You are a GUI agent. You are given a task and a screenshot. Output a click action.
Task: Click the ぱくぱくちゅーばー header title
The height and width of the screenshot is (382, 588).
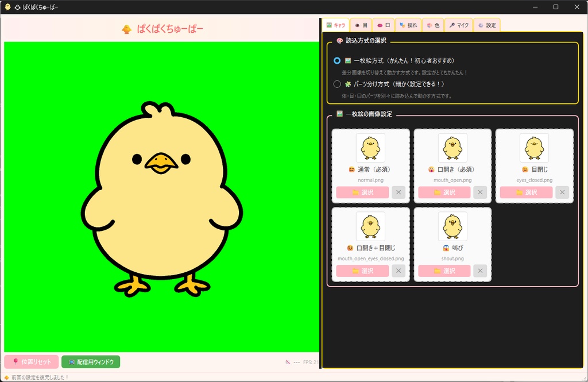tap(170, 29)
